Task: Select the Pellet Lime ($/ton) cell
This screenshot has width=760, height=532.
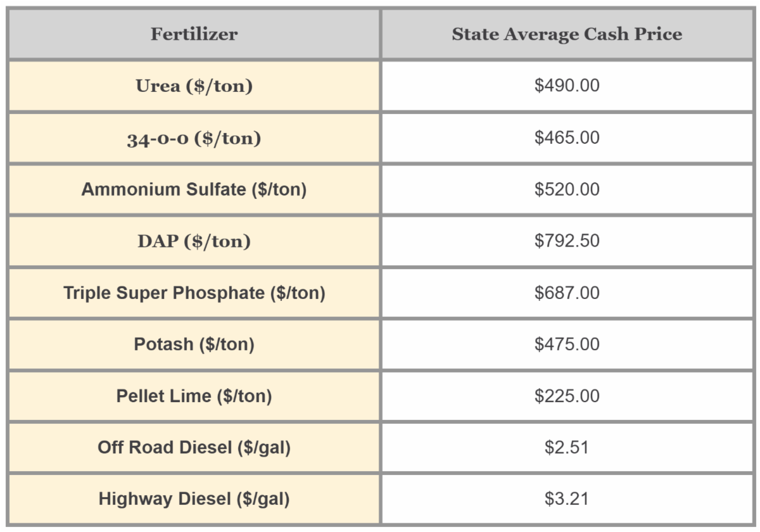Action: (194, 396)
